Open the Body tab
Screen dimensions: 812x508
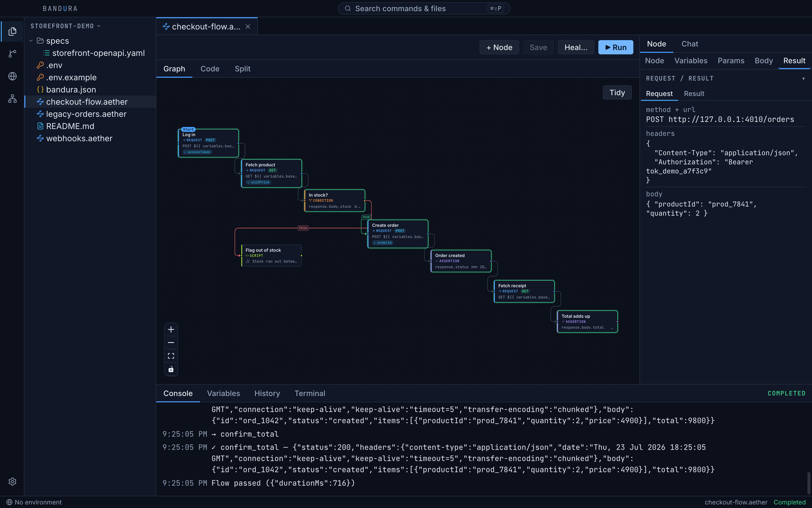point(763,61)
